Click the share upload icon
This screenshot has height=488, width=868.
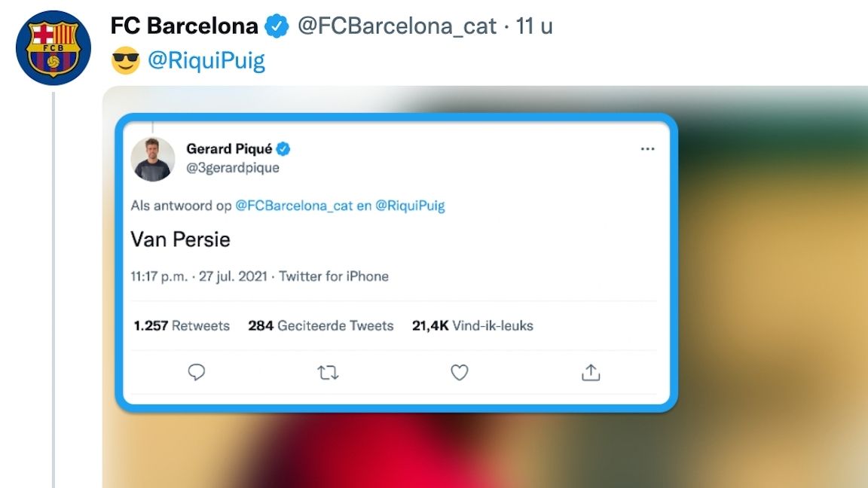point(591,372)
